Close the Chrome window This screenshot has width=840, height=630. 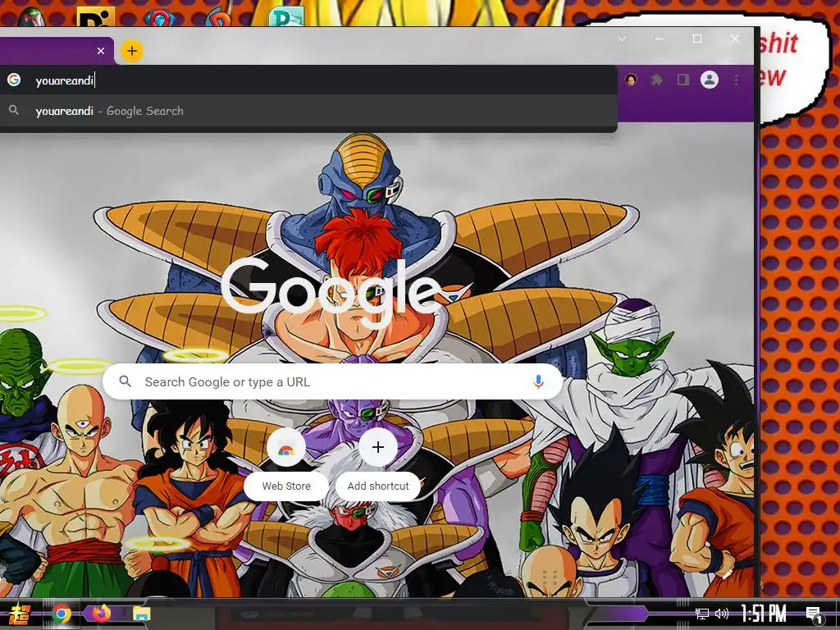coord(734,39)
